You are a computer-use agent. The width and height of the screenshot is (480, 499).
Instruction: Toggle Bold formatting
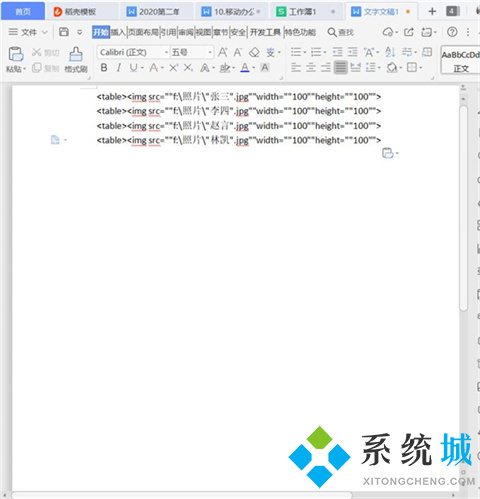click(104, 68)
